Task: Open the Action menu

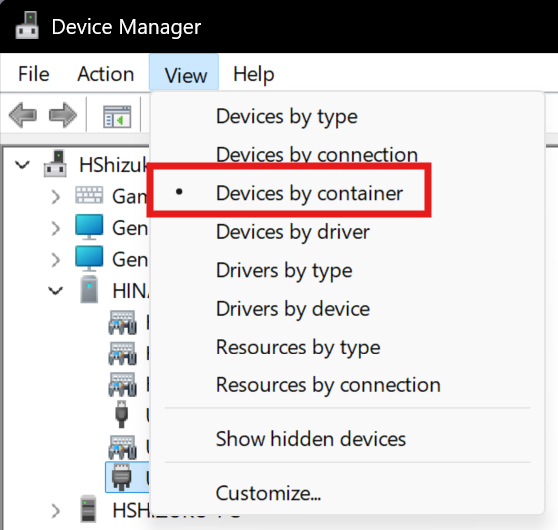Action: pos(106,74)
